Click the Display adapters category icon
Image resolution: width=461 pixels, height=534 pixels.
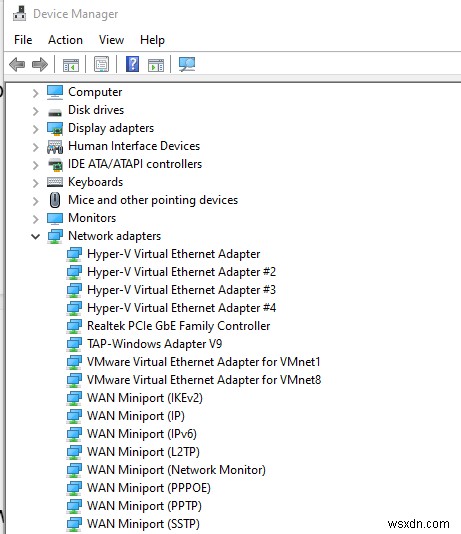pyautogui.click(x=55, y=129)
